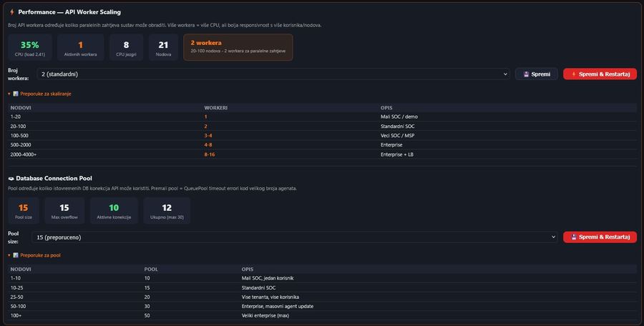Click chart icon beside Preporuke za pool
The width and height of the screenshot is (644, 326).
point(16,255)
